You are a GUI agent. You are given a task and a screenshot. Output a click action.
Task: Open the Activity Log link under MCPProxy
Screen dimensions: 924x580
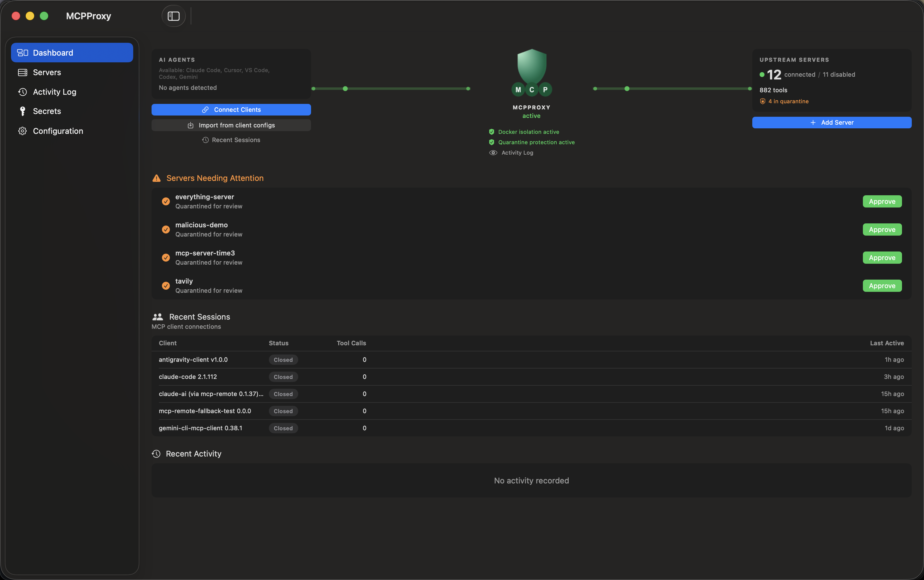517,153
